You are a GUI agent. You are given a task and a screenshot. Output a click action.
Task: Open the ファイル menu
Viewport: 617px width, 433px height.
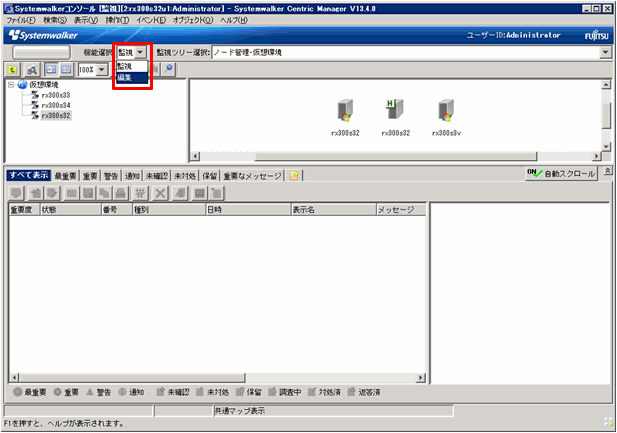tap(21, 20)
